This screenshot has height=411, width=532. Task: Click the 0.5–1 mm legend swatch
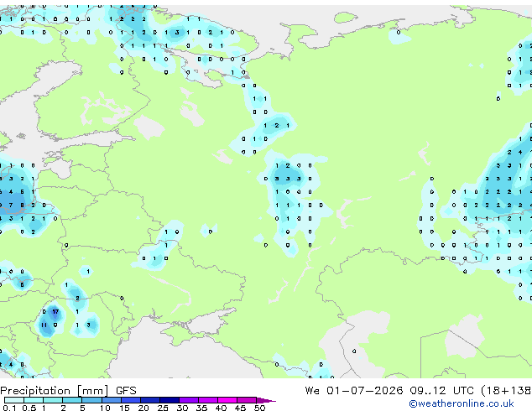[34, 400]
